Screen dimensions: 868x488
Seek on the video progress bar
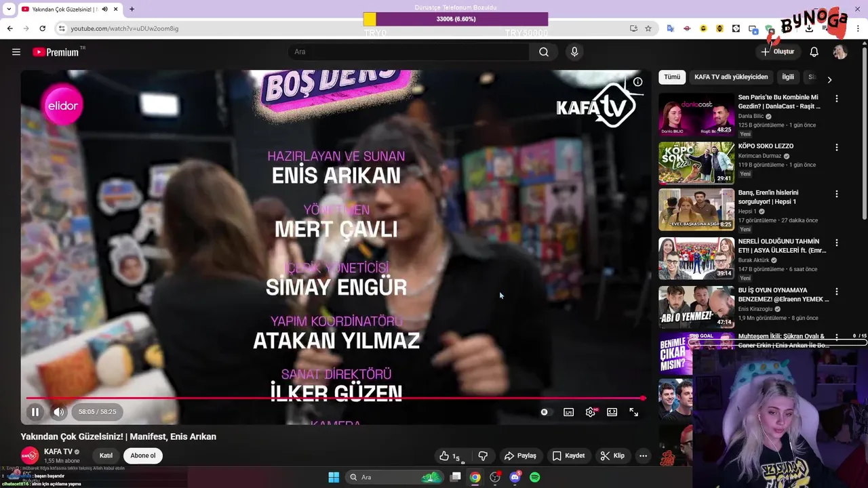(x=335, y=398)
